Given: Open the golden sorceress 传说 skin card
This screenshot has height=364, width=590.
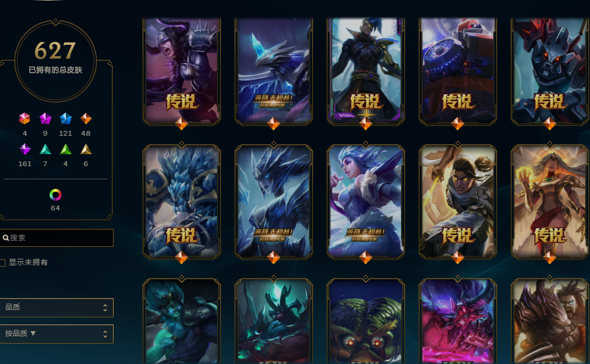Looking at the screenshot, I should coord(550,202).
